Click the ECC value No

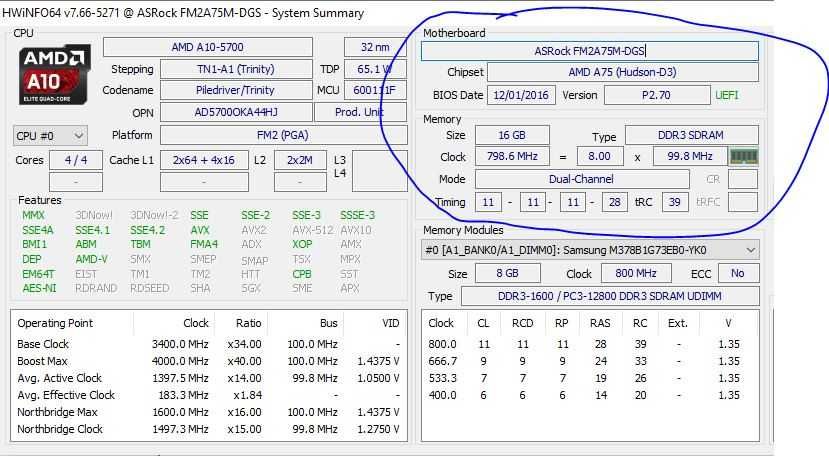click(x=738, y=273)
